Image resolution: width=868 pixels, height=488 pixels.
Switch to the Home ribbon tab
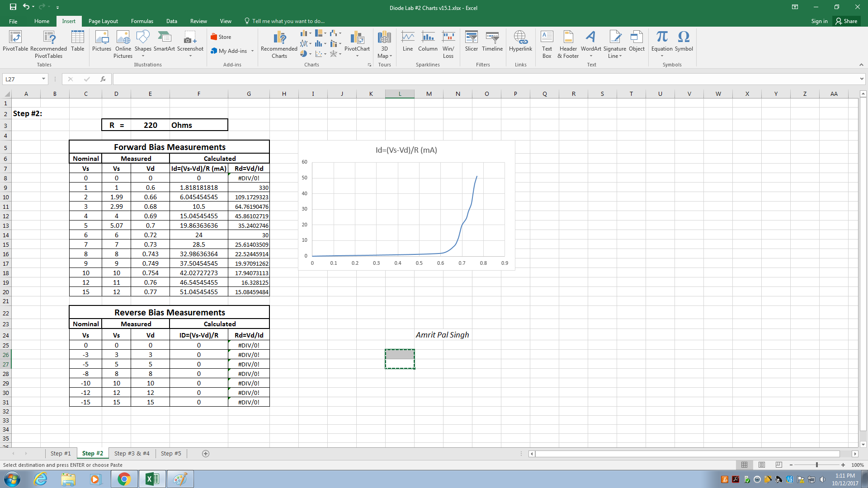42,21
